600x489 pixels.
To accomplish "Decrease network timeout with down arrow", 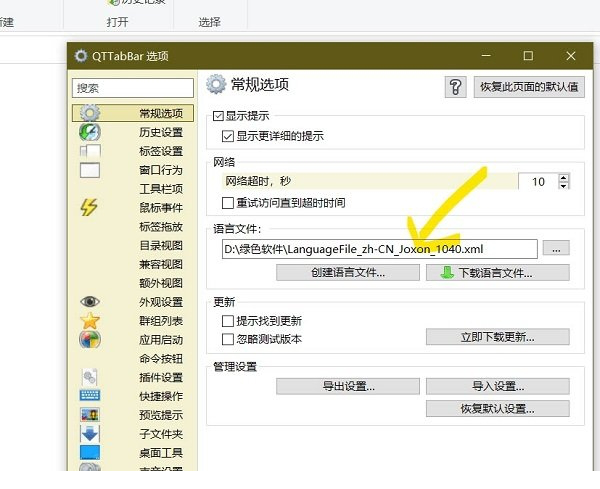I will click(x=563, y=186).
